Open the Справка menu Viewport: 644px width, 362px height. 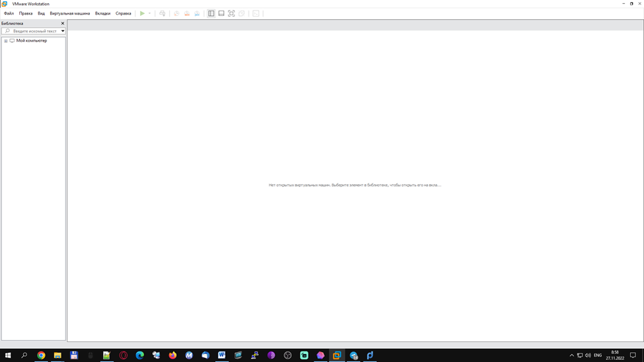click(x=124, y=14)
